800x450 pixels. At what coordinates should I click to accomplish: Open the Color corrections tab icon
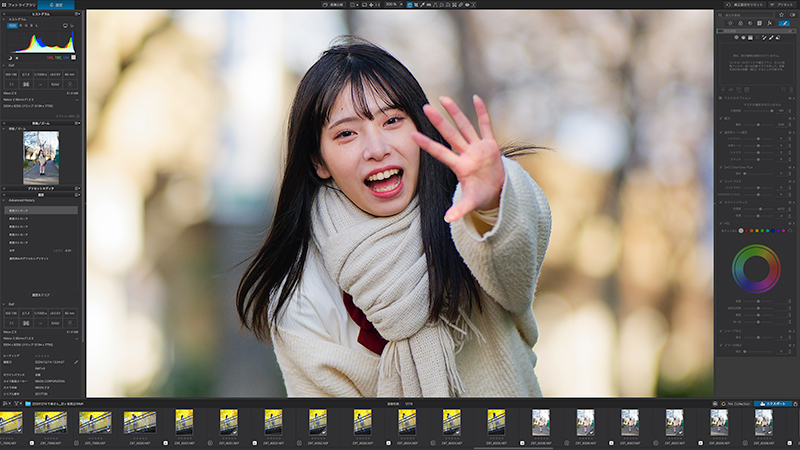740,23
